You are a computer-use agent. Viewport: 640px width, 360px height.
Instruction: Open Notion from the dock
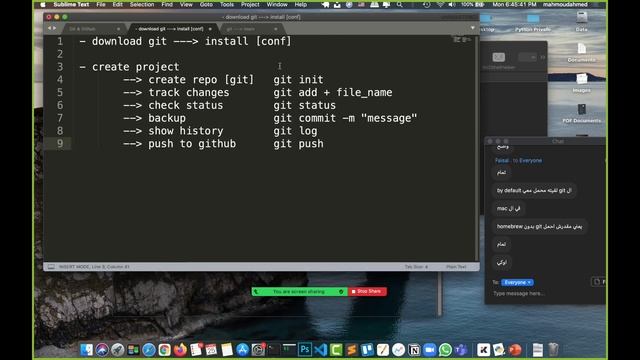[x=414, y=350]
